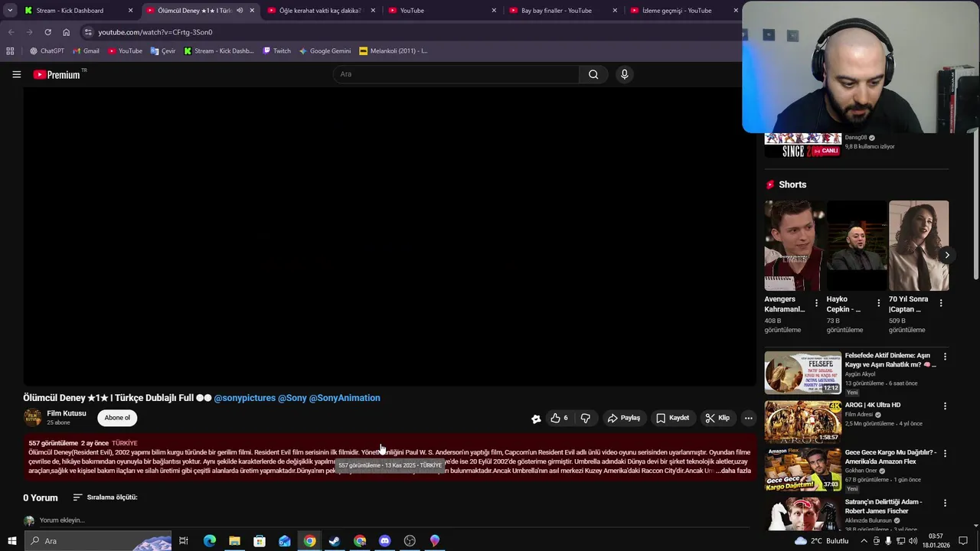This screenshot has width=980, height=551.
Task: Click the hype star icon beside like
Action: pos(536,419)
